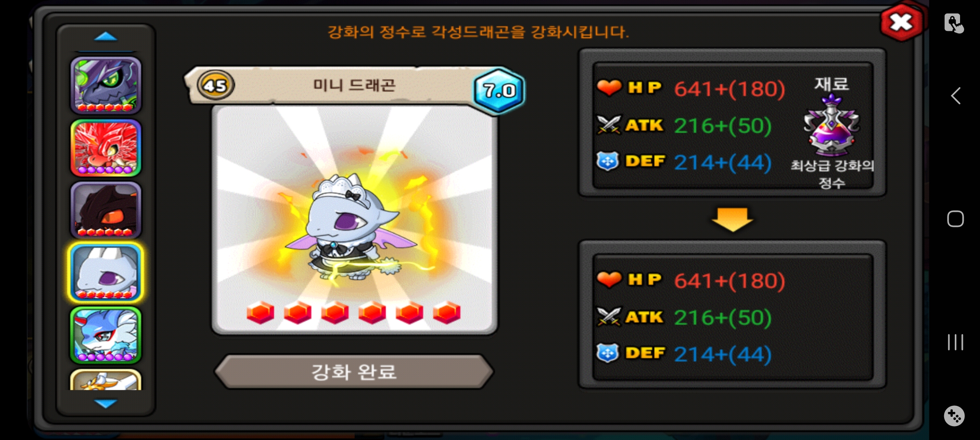The height and width of the screenshot is (440, 980).
Task: Open Android recent apps button
Action: coord(955,342)
